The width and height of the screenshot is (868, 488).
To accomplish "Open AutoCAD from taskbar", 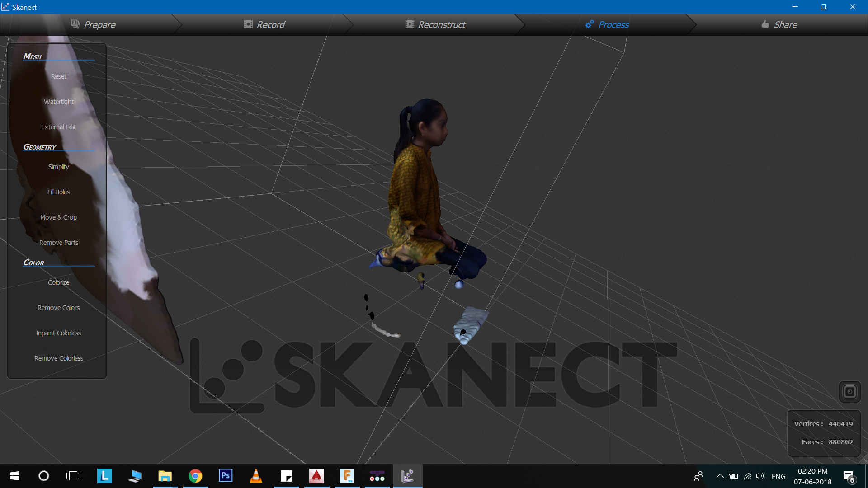I will pos(316,476).
